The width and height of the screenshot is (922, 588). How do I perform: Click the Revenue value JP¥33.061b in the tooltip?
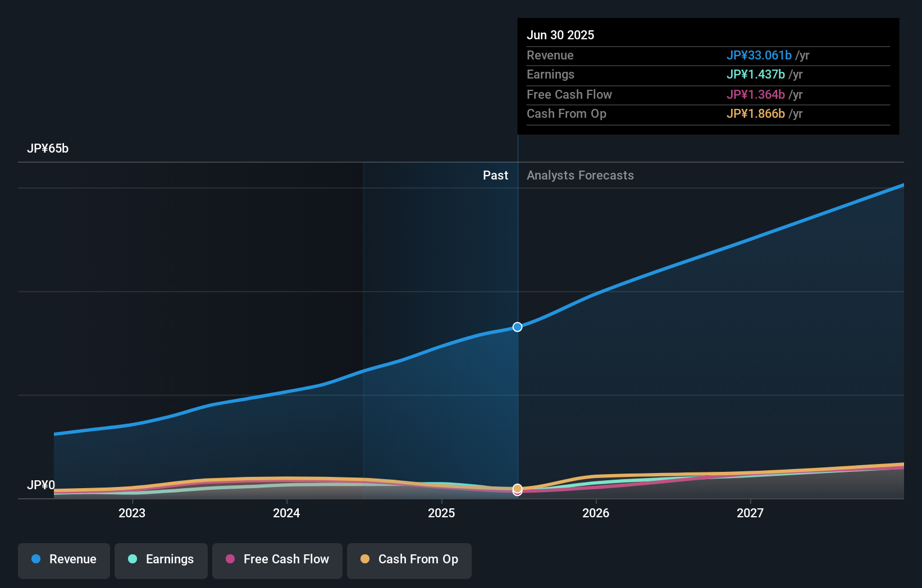pyautogui.click(x=760, y=56)
